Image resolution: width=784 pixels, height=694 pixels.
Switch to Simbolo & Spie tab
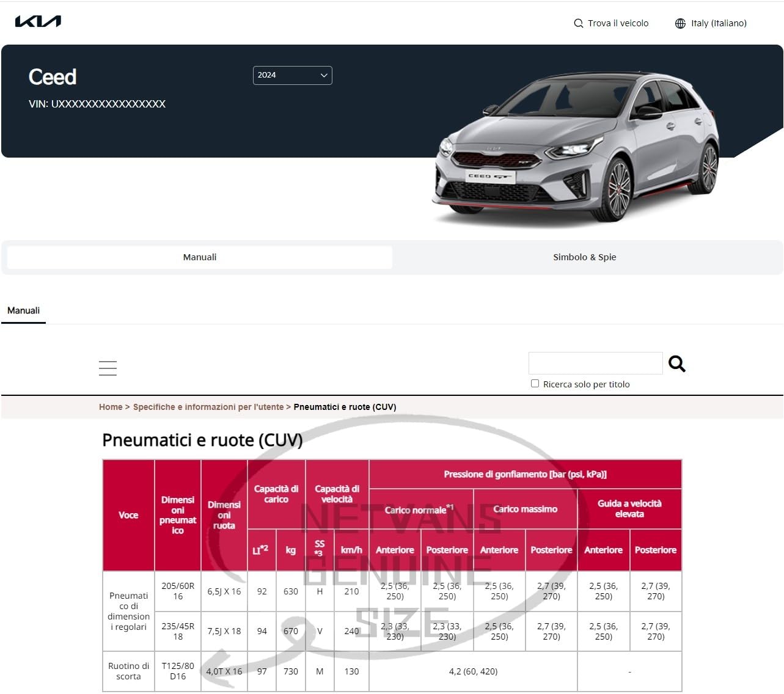[x=585, y=257]
